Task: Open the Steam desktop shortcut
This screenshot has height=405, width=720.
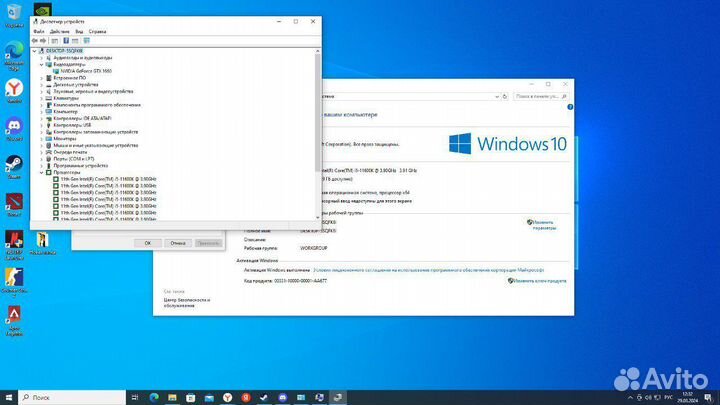Action: coord(14,167)
